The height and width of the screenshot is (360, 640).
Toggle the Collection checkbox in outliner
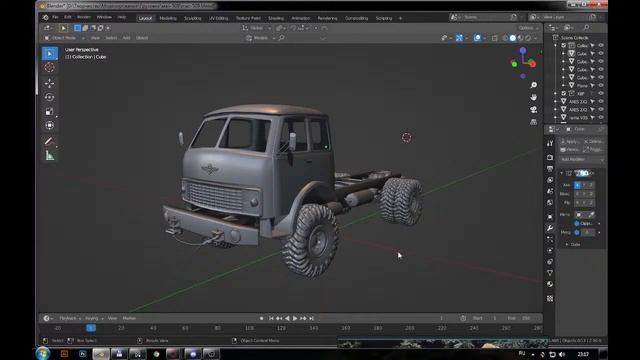[x=564, y=45]
